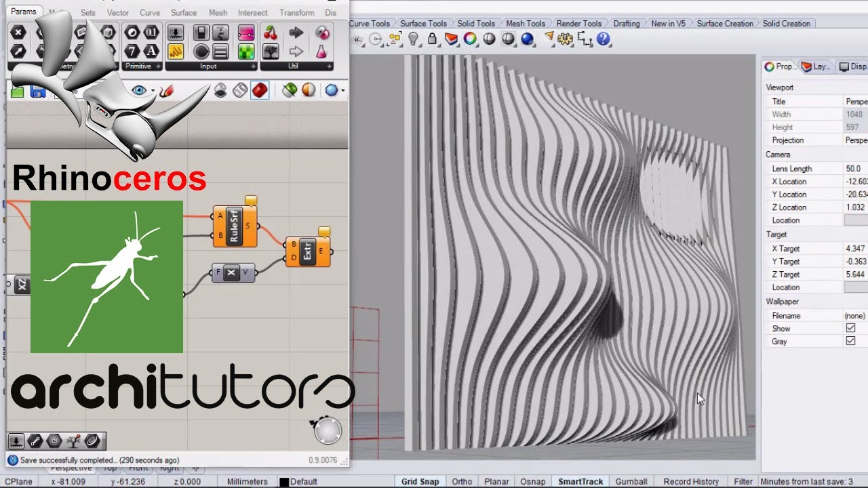
Task: Click the black Default layer color swatch
Action: (284, 482)
